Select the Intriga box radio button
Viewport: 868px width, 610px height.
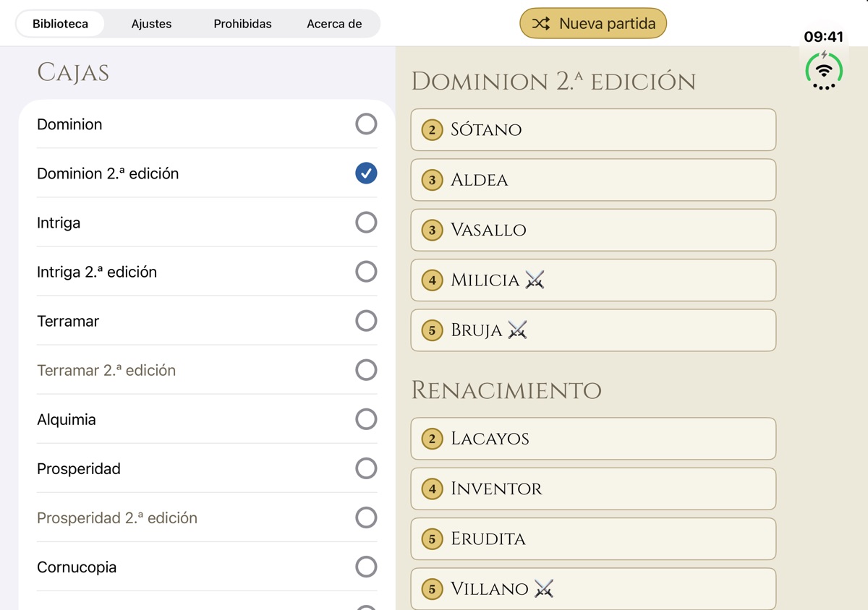(366, 223)
